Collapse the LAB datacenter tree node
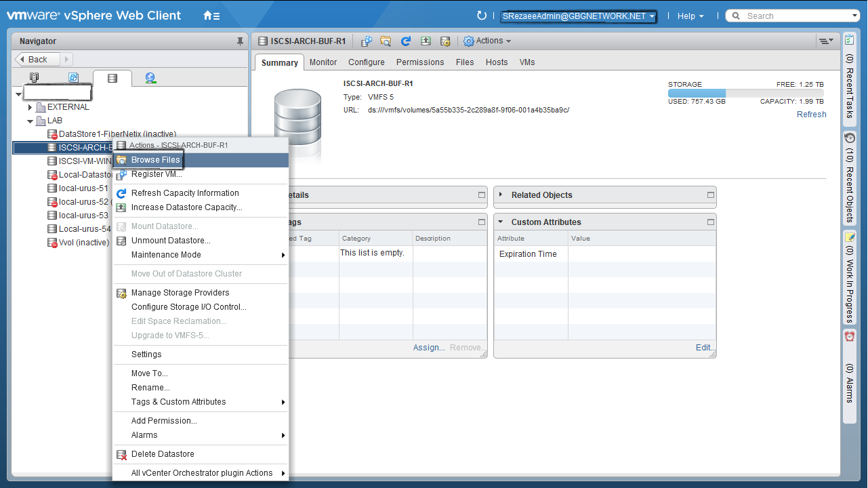This screenshot has height=488, width=868. pos(30,121)
